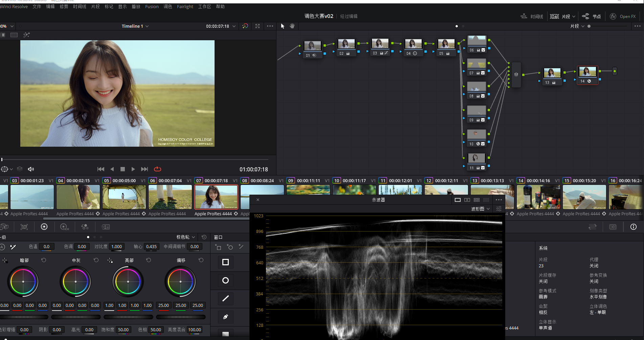The width and height of the screenshot is (644, 340).
Task: Open the HDR color wheels palette
Action: [x=64, y=227]
